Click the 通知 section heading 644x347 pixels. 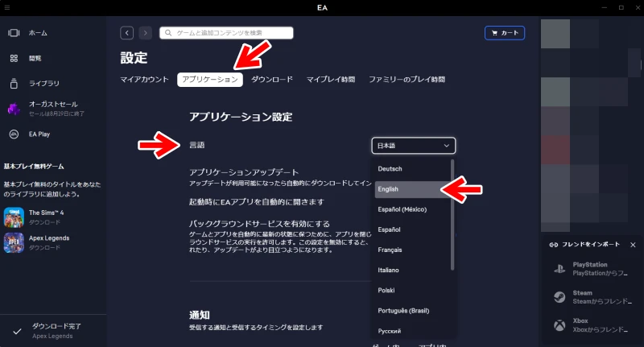pyautogui.click(x=200, y=315)
